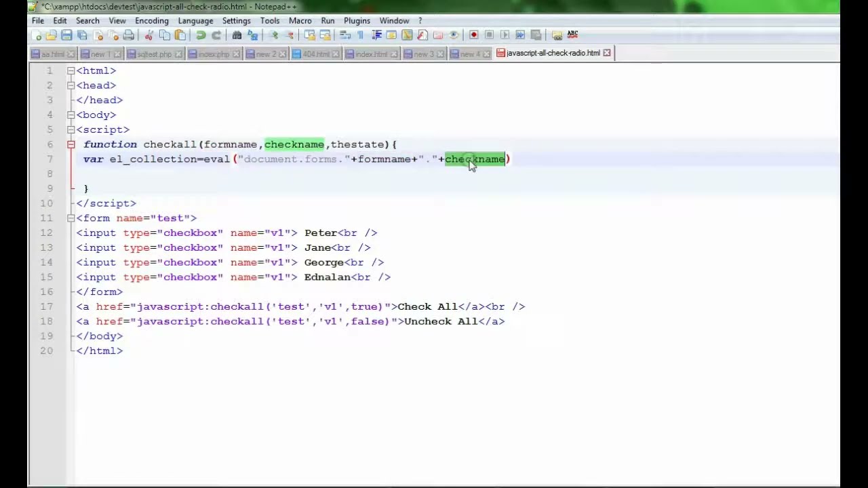Click the word 'checkall' on line 6
Screen dimensions: 868x488
[170, 144]
